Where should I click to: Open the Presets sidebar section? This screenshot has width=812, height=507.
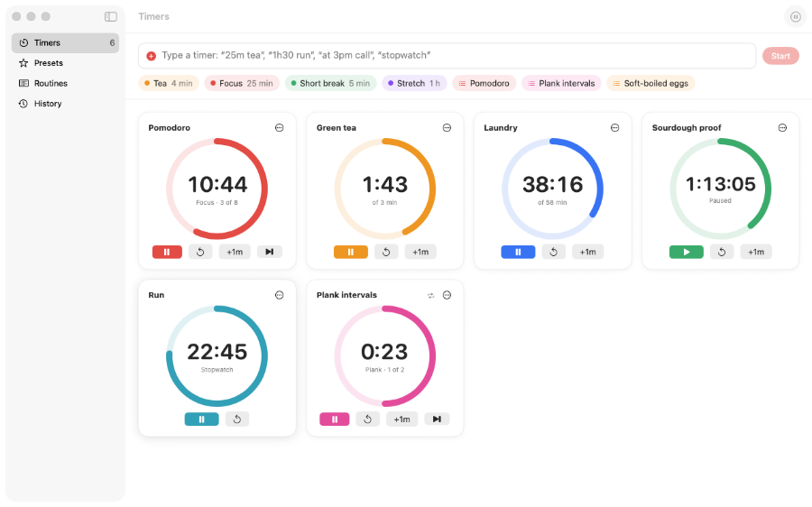[65, 63]
